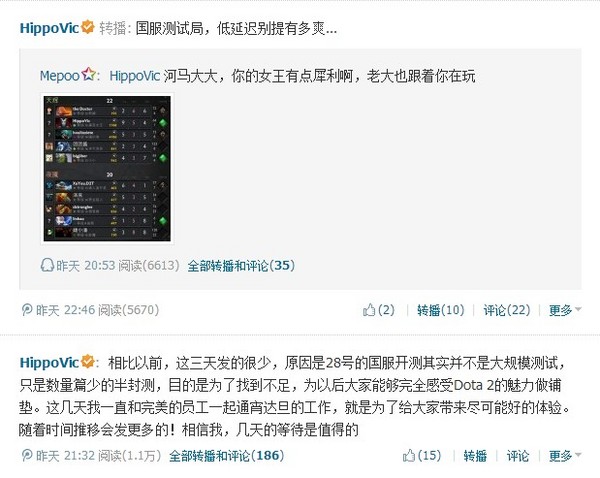
Task: Click star badge next to Mepoo
Action: click(x=89, y=74)
